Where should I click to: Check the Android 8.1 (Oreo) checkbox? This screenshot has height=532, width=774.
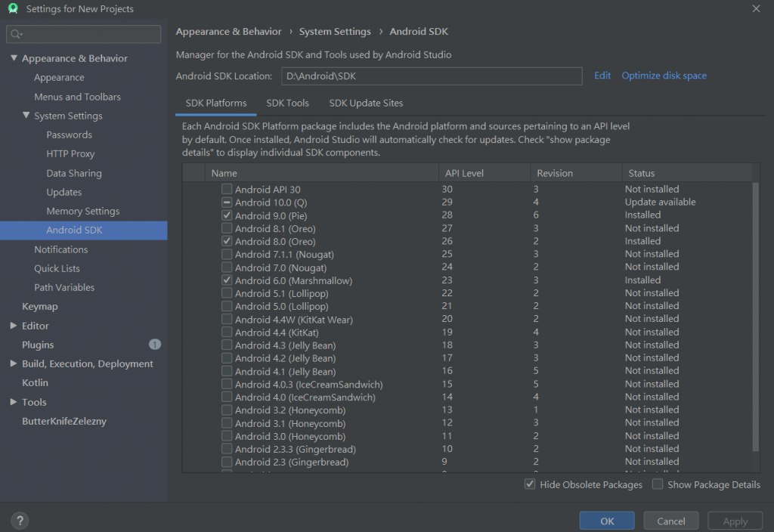(227, 228)
